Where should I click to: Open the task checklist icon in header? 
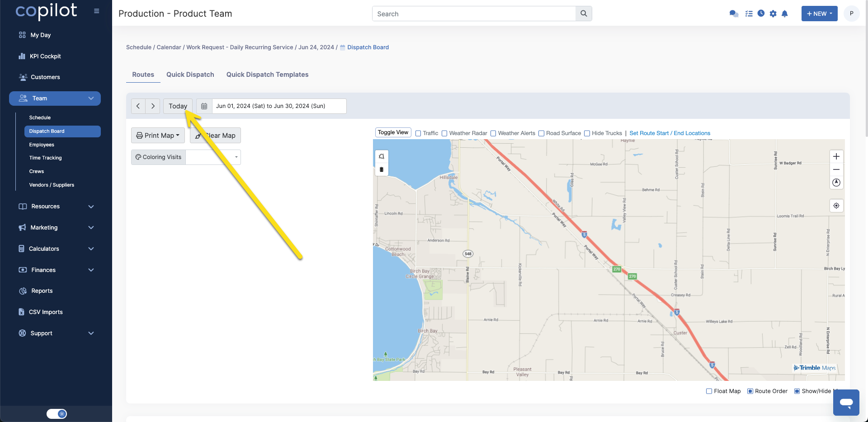click(749, 14)
